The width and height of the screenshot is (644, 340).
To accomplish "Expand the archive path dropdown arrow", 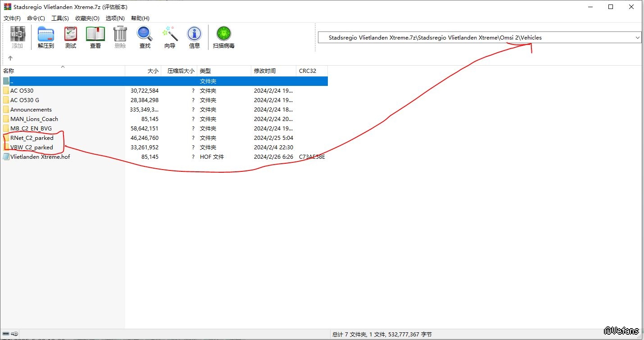I will 637,38.
